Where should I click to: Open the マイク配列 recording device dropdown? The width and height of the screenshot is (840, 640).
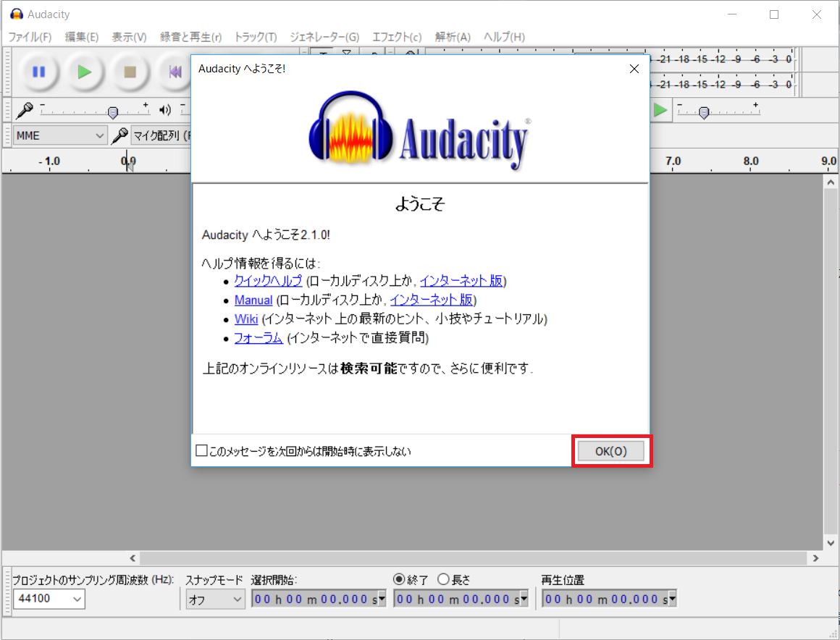click(161, 135)
